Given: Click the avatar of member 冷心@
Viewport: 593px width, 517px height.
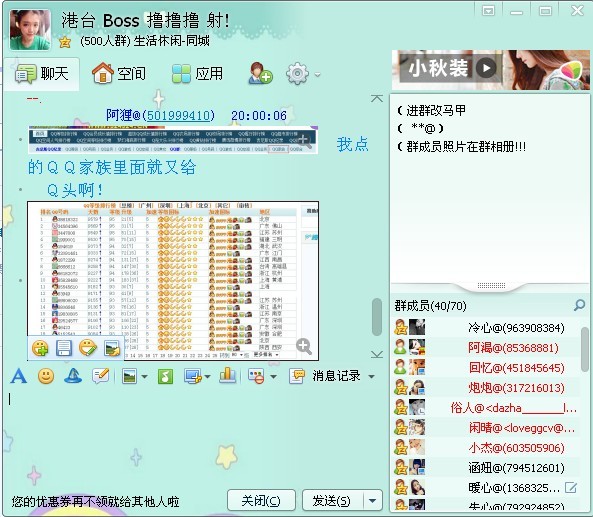Looking at the screenshot, I should [x=417, y=327].
